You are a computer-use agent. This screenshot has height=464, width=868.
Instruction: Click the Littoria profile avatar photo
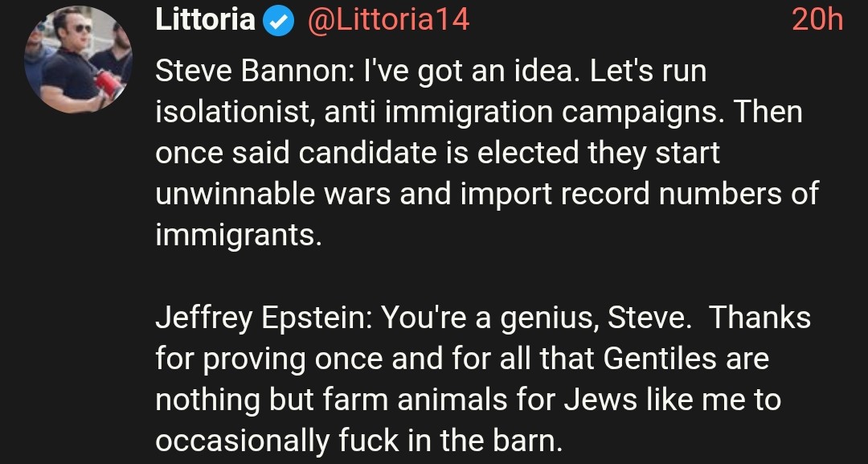click(x=78, y=64)
